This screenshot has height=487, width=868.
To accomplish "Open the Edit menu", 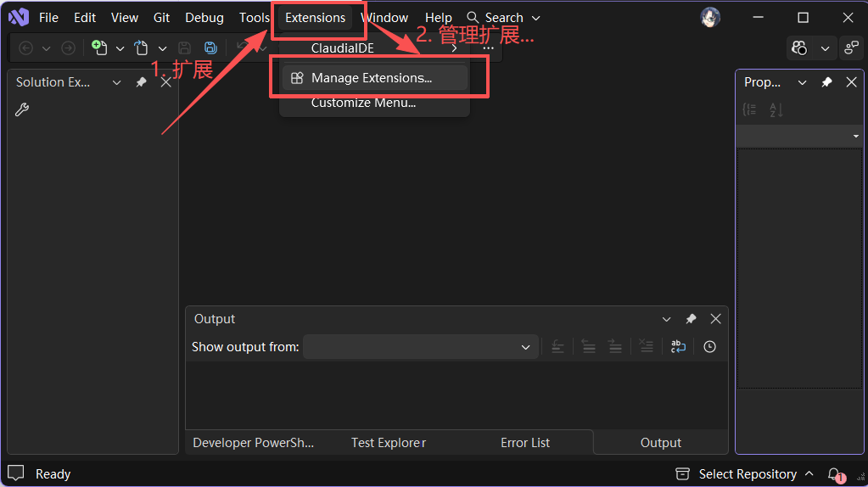I will coord(85,18).
